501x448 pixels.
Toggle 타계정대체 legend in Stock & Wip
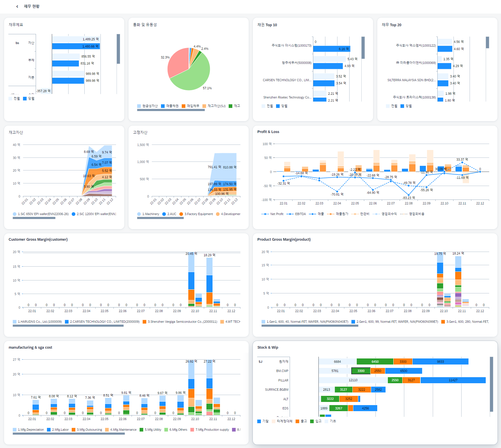click(282, 421)
